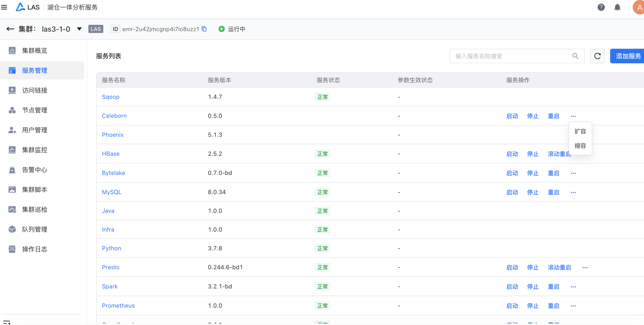Select 缩容 from the dropdown menu
644x325 pixels.
coord(580,146)
